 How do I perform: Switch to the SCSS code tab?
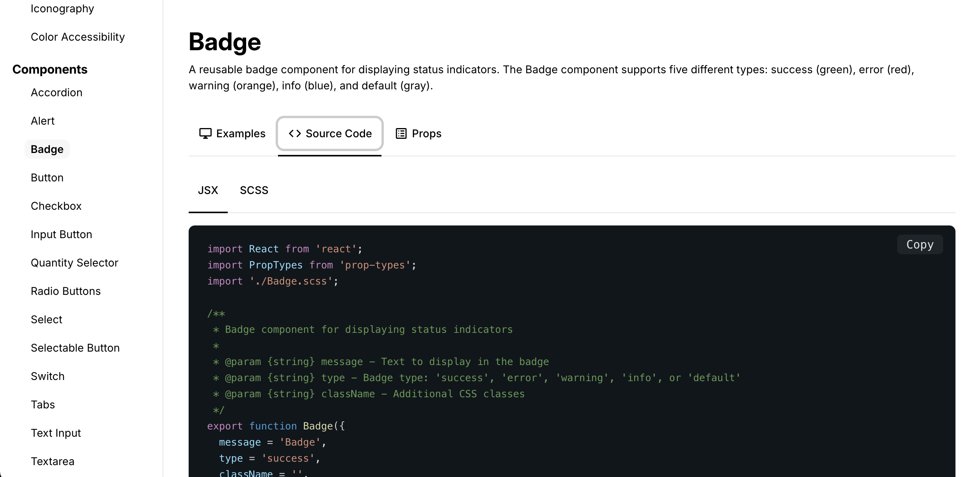coord(254,190)
